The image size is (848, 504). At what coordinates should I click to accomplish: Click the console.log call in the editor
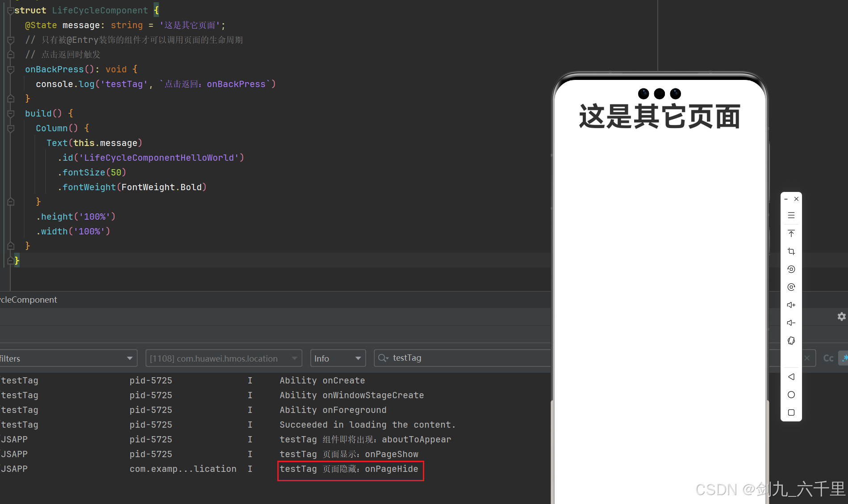[156, 84]
